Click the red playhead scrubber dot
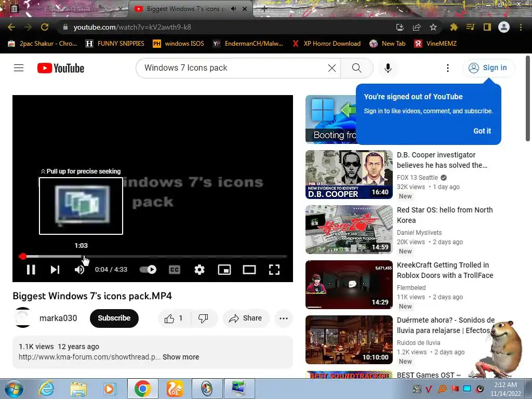This screenshot has width=532, height=399. pyautogui.click(x=22, y=256)
